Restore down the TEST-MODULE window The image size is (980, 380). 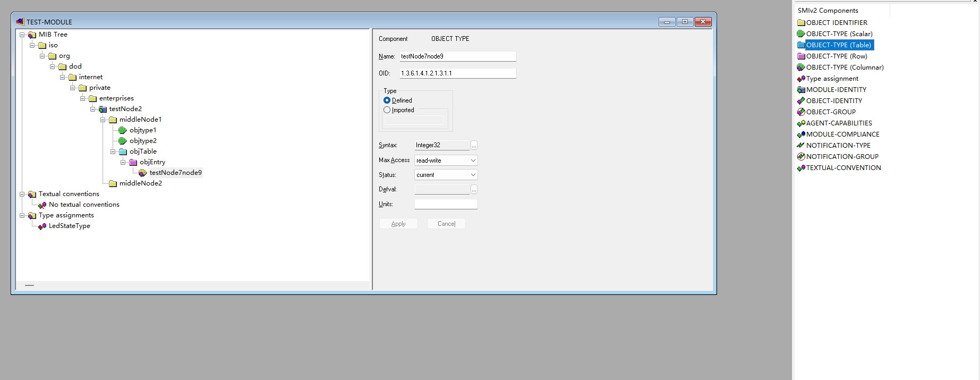click(685, 22)
